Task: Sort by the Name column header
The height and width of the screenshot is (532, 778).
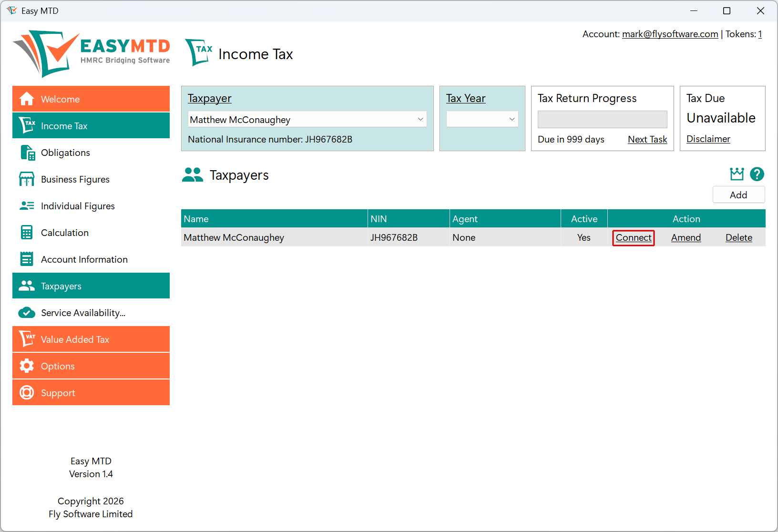Action: click(274, 218)
